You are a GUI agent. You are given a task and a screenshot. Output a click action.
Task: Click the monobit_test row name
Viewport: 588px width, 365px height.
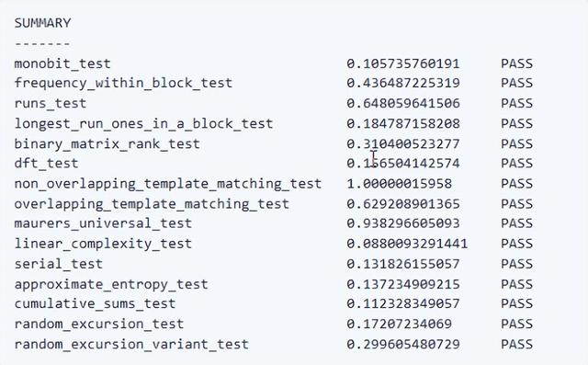click(62, 63)
